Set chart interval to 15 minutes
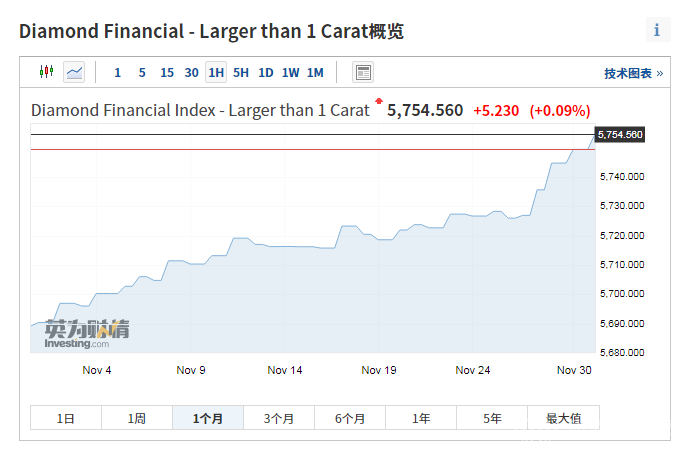This screenshot has height=461, width=687. click(167, 72)
